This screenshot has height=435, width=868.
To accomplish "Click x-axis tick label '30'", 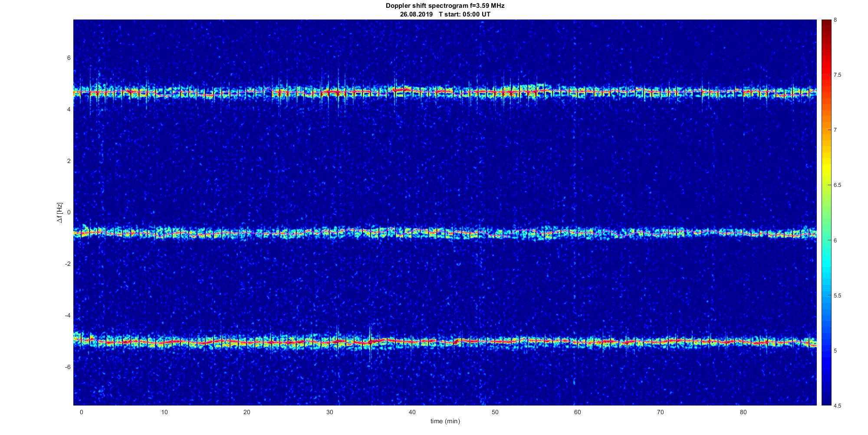I will pos(329,412).
